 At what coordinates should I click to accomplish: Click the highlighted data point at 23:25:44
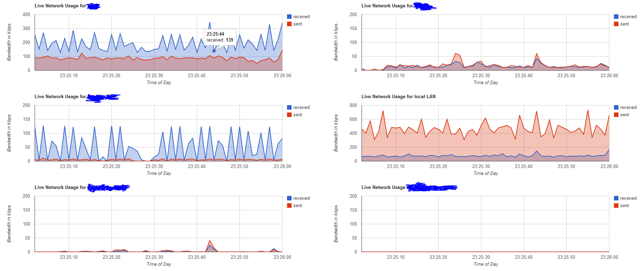pyautogui.click(x=214, y=51)
